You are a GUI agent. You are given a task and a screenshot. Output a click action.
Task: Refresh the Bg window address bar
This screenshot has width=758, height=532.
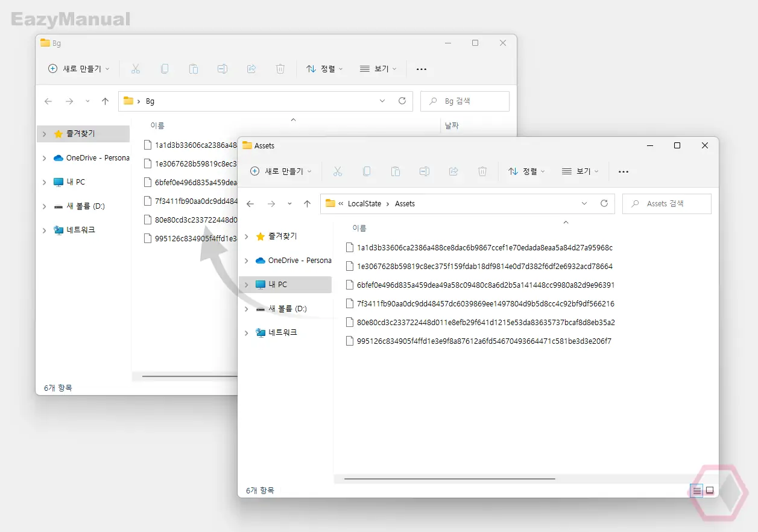402,101
